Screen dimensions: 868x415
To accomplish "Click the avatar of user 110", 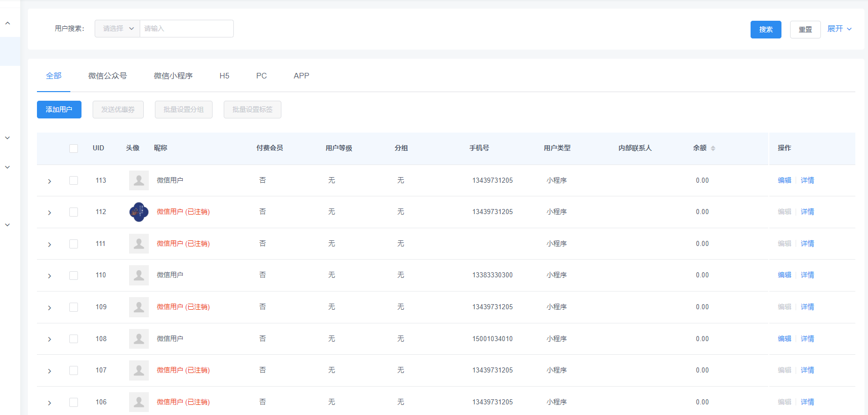I will pyautogui.click(x=139, y=275).
